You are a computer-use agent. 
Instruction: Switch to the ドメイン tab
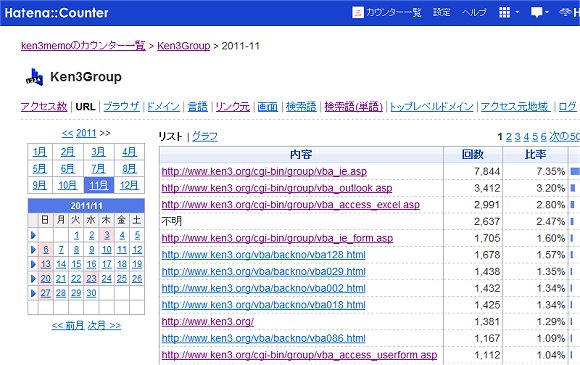(163, 107)
